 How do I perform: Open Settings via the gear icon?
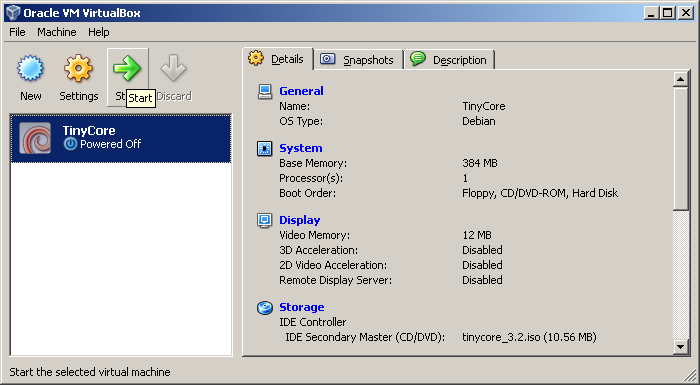coord(78,68)
